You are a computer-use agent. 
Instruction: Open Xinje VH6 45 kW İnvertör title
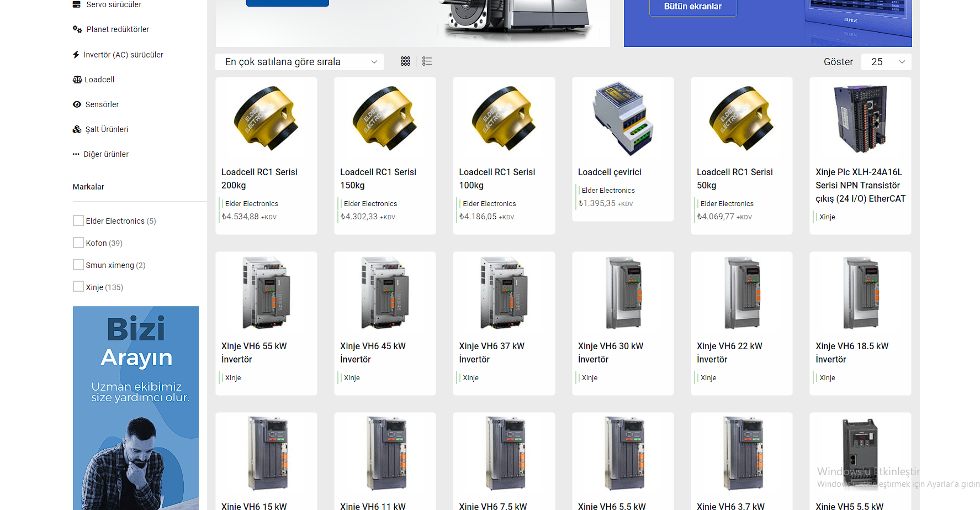(x=373, y=353)
